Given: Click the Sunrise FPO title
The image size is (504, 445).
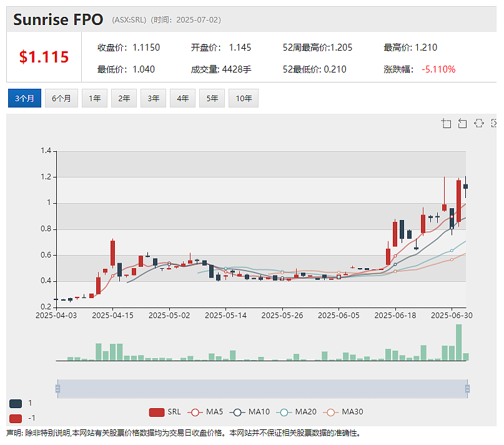Looking at the screenshot, I should point(58,19).
